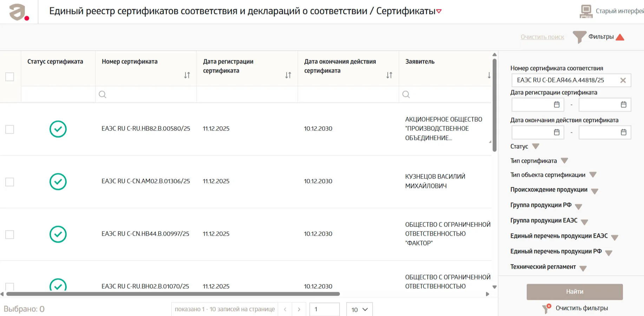The height and width of the screenshot is (316, 644).
Task: Click the sort icon on Дата регистрации сертификата column
Action: click(288, 75)
